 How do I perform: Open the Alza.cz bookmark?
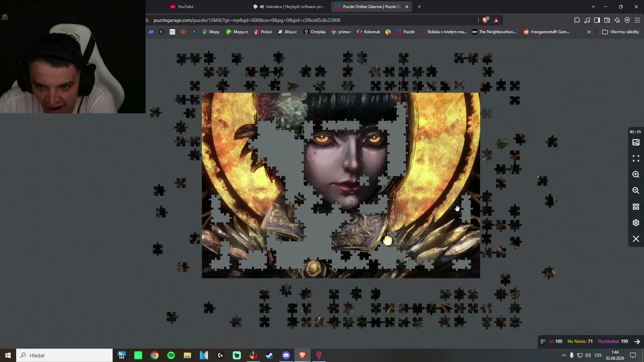click(x=287, y=32)
